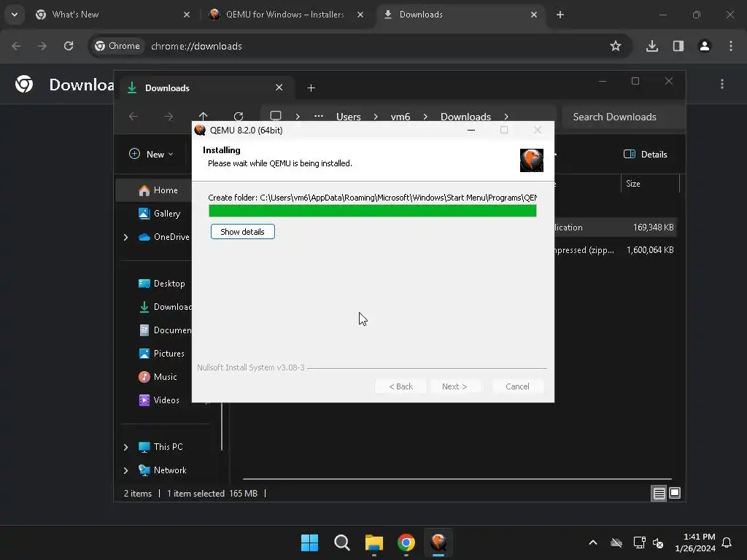Click the Size column header
Viewport: 747px width, 560px height.
650,184
